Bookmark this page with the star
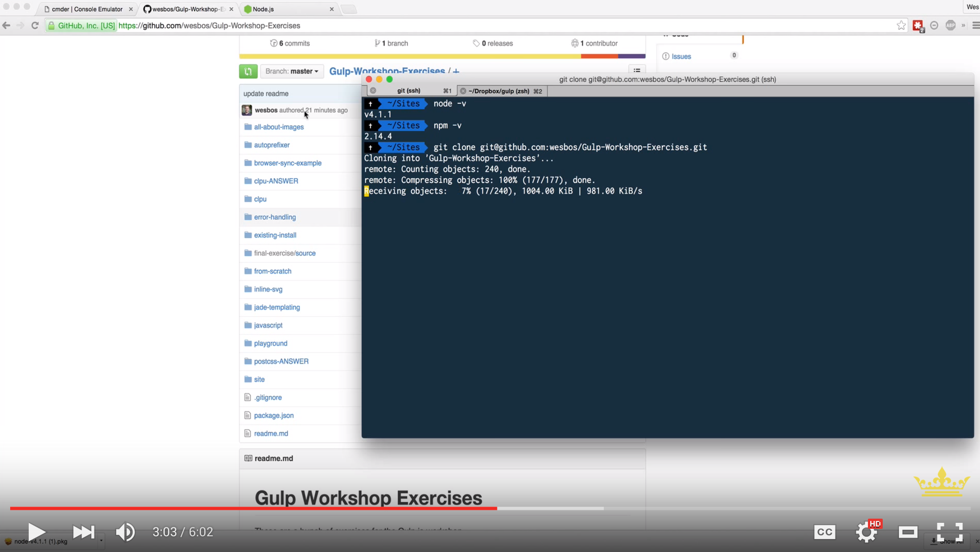 [x=901, y=25]
